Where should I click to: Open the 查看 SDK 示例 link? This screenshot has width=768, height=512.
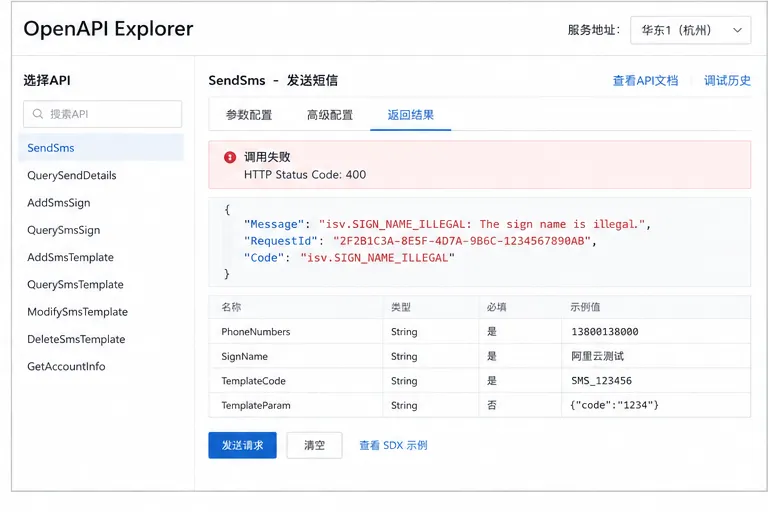coord(393,445)
